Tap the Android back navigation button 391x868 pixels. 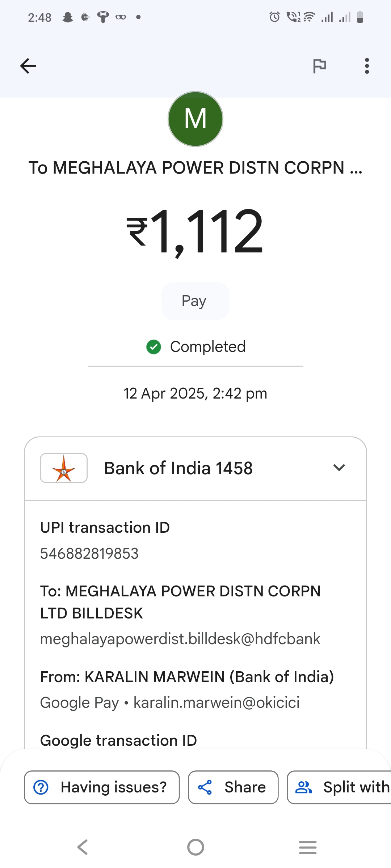click(83, 847)
